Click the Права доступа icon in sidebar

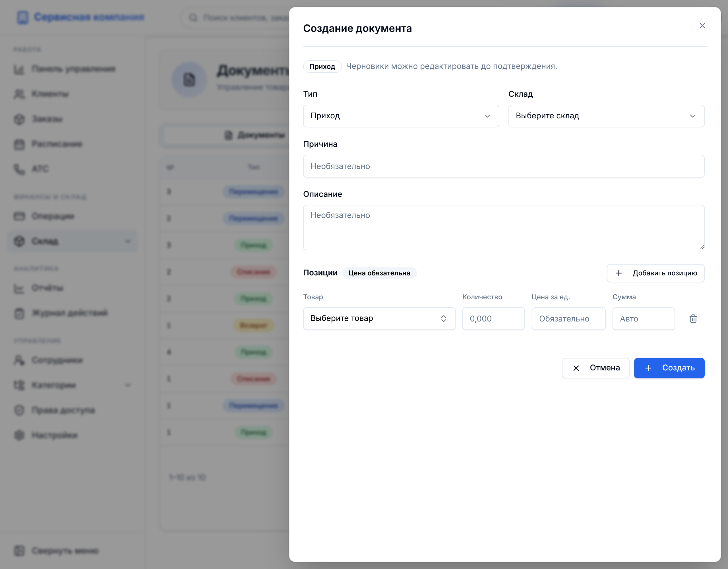click(19, 410)
